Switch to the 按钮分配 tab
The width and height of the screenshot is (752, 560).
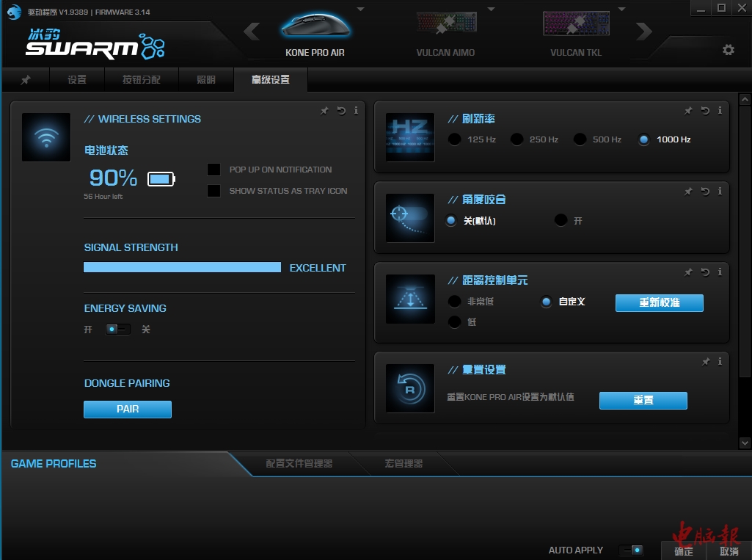[x=141, y=80]
